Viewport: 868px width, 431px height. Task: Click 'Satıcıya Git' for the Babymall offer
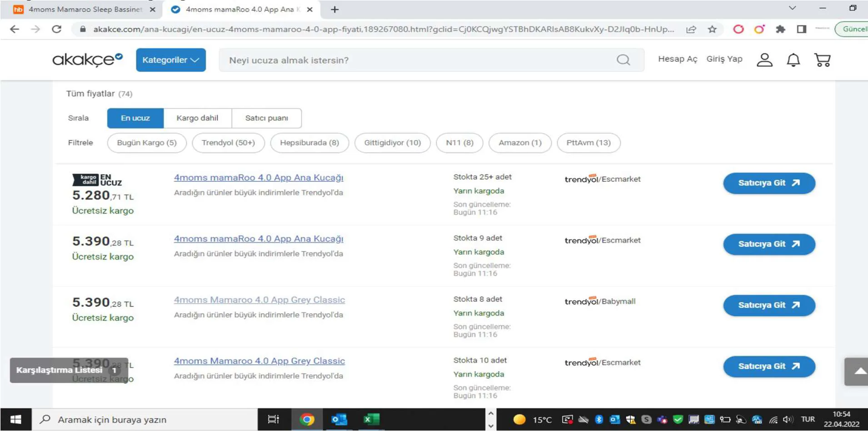[769, 306]
